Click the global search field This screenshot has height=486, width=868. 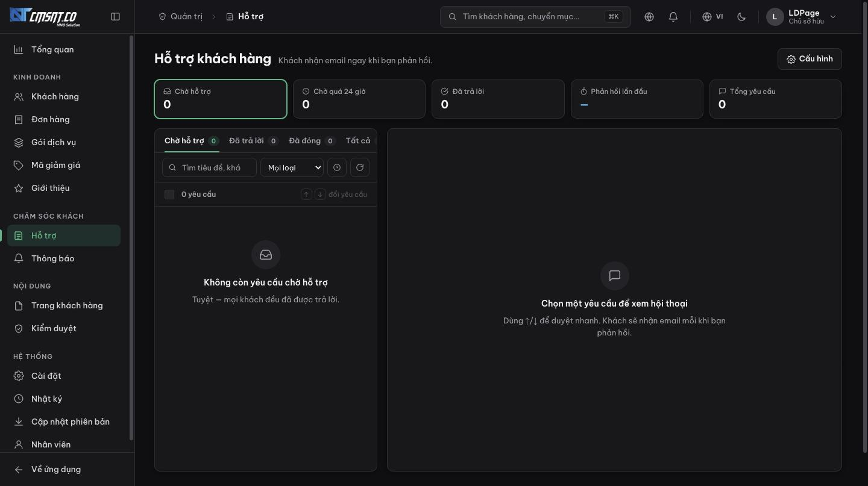click(535, 17)
